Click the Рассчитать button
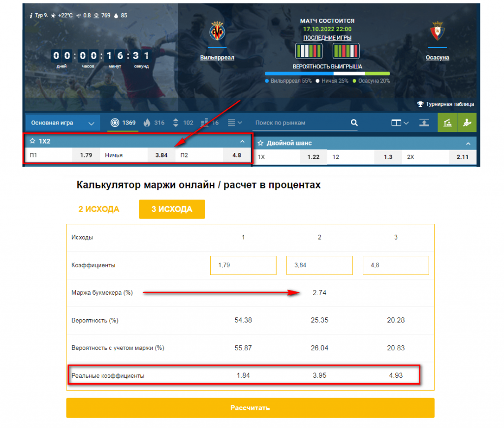This screenshot has width=504, height=428. (250, 408)
